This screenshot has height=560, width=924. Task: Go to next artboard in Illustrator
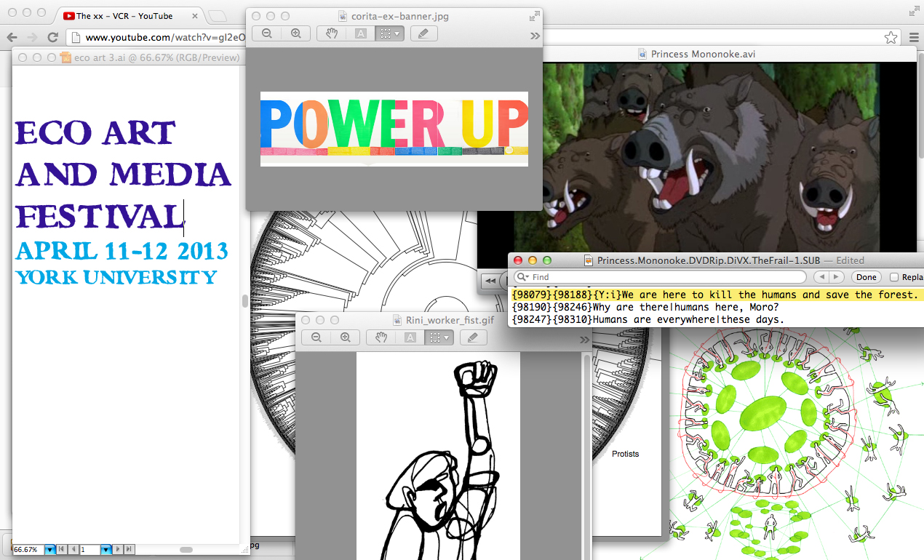[118, 550]
